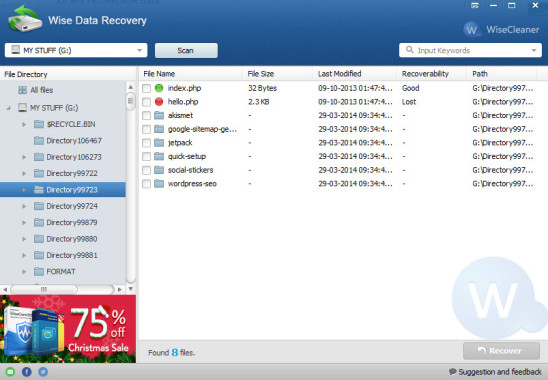Screen dimensions: 548x380
Task: Check the social-stickers checkbox
Action: pyautogui.click(x=146, y=170)
